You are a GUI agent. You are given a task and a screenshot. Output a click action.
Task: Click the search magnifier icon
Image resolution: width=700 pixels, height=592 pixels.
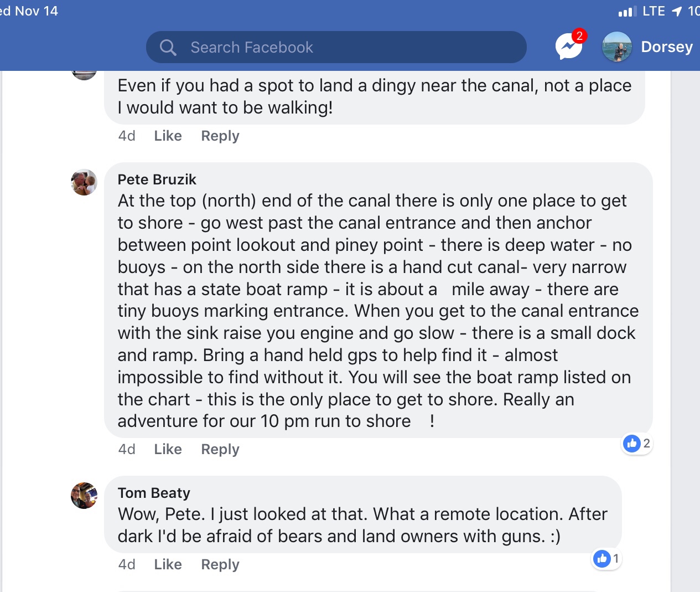pos(168,48)
